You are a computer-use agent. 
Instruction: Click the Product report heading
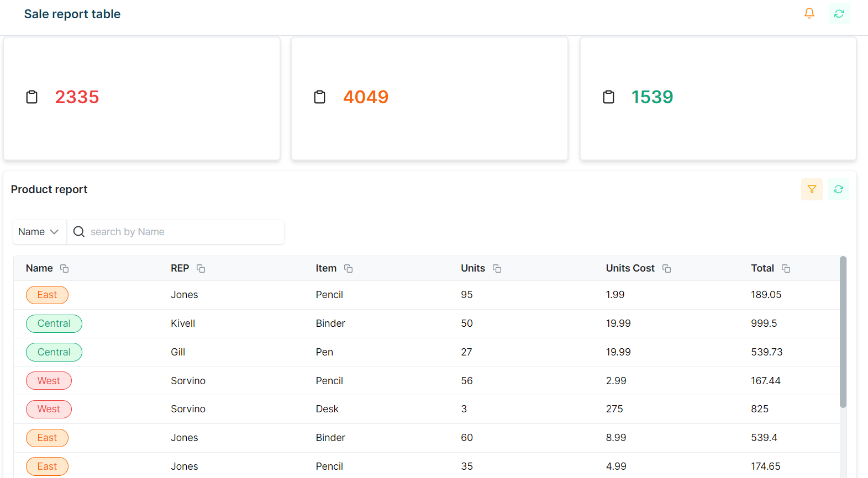pos(49,189)
